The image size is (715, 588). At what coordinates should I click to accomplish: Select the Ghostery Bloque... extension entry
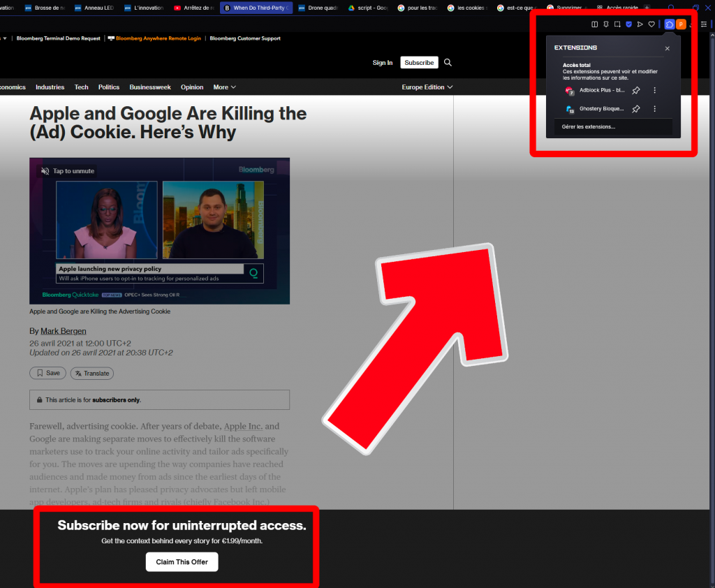pyautogui.click(x=601, y=108)
